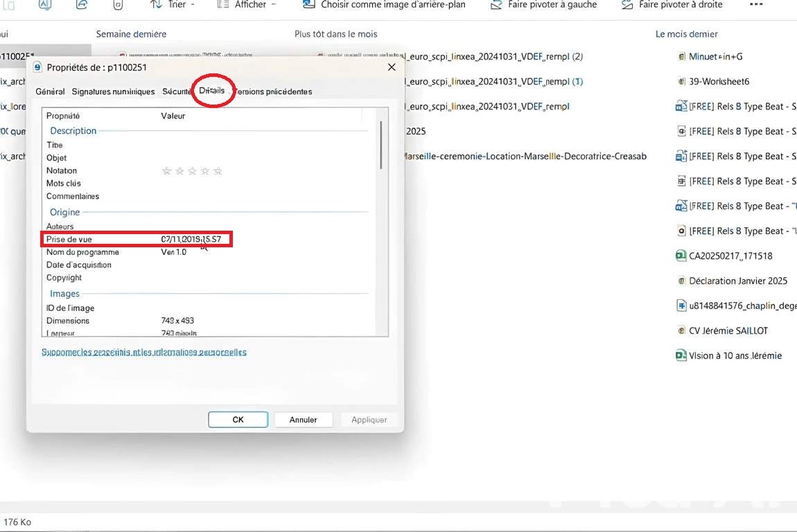The width and height of the screenshot is (797, 532).
Task: Set the Notation rating to one star
Action: click(166, 171)
